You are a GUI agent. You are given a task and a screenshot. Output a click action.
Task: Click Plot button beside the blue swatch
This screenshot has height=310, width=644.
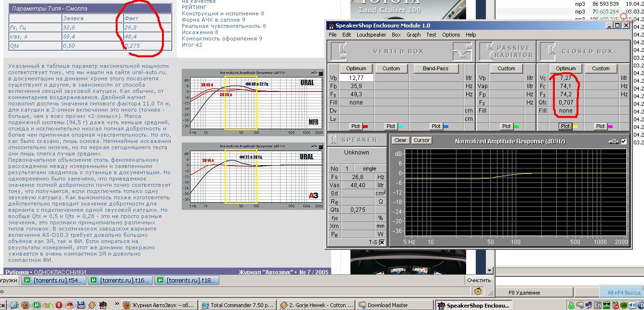(x=436, y=126)
